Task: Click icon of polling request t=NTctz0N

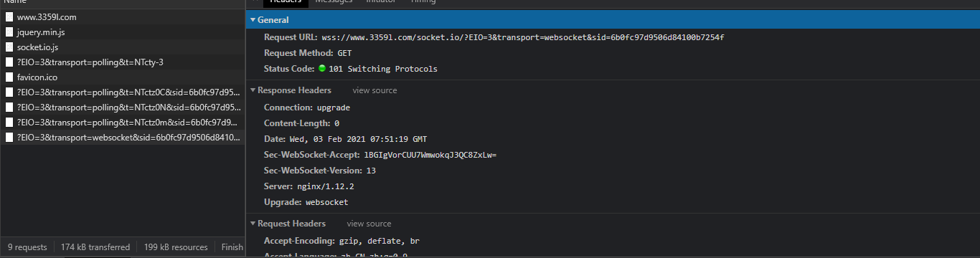Action: pyautogui.click(x=9, y=107)
